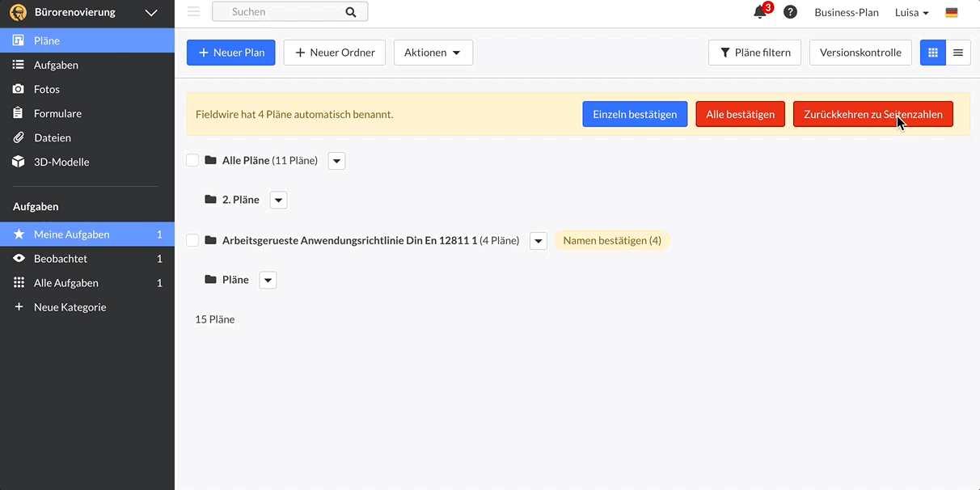Image resolution: width=980 pixels, height=490 pixels.
Task: Click Pläne filtern button
Action: (x=755, y=53)
